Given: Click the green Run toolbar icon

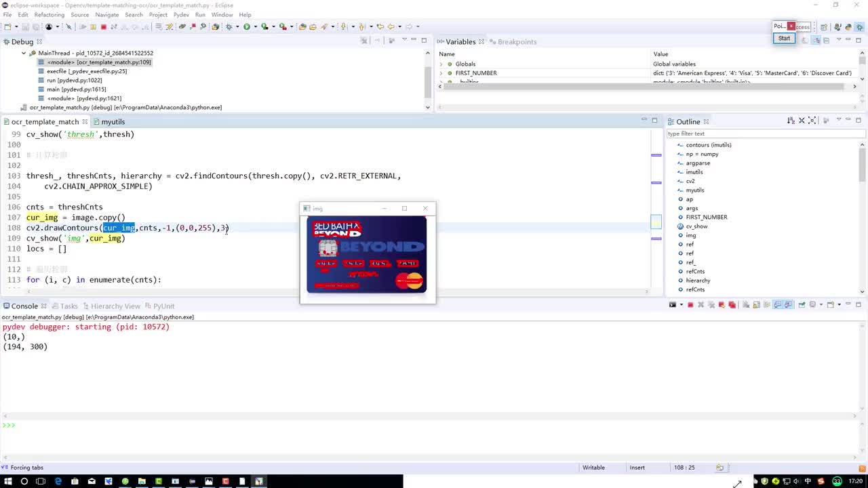Looking at the screenshot, I should click(247, 27).
